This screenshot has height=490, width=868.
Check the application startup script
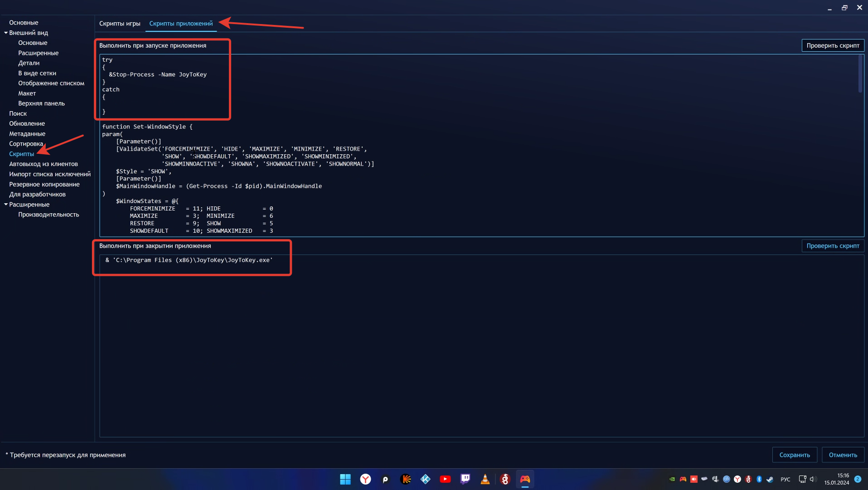coord(833,45)
